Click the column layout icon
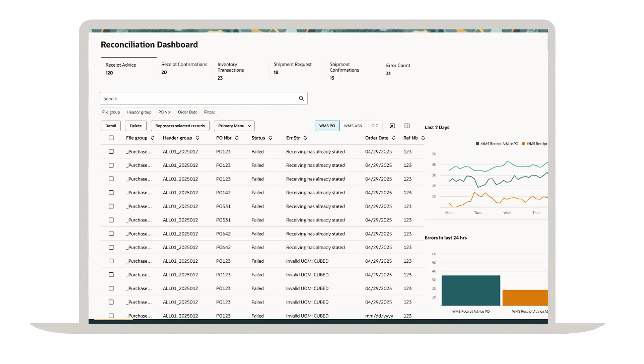The image size is (644, 364). click(407, 126)
